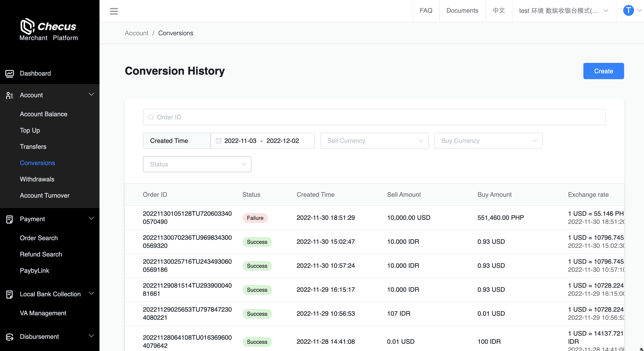Click the Dashboard monitor icon
The width and height of the screenshot is (644, 351).
pyautogui.click(x=9, y=74)
